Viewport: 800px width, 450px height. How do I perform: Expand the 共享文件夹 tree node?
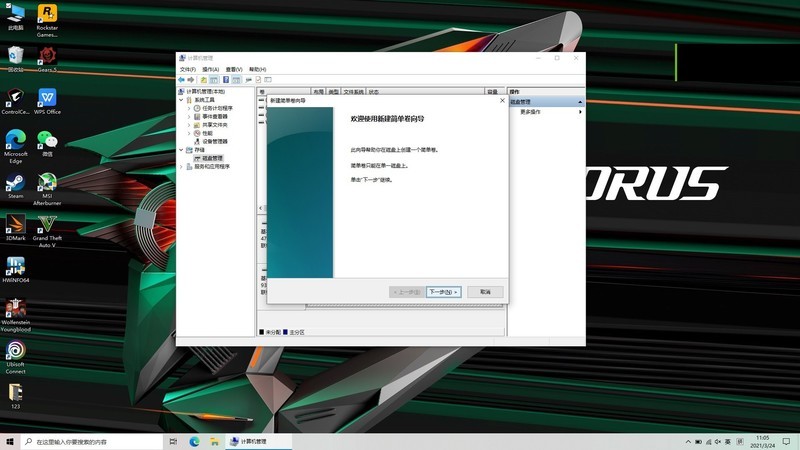pyautogui.click(x=189, y=124)
